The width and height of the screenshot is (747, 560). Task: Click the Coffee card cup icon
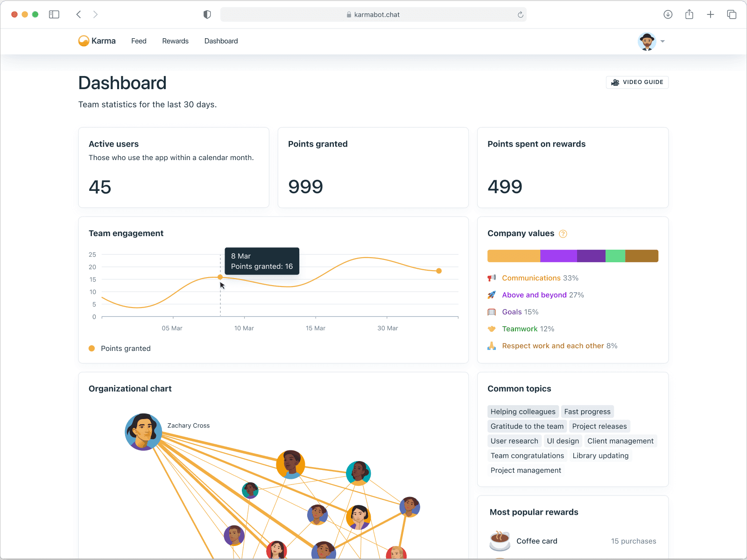click(x=500, y=541)
